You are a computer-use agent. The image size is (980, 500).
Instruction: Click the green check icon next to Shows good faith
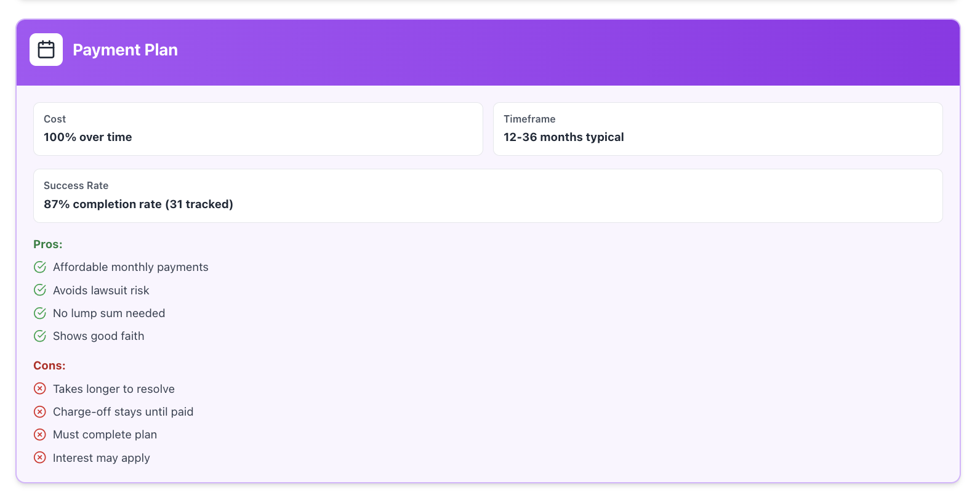pyautogui.click(x=40, y=336)
